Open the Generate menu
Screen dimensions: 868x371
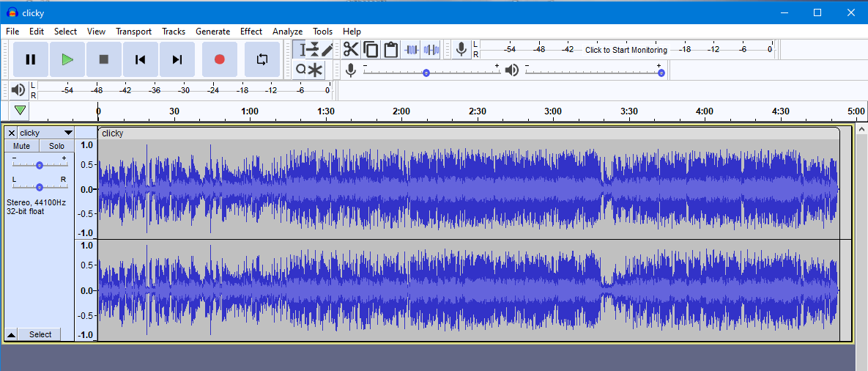212,32
